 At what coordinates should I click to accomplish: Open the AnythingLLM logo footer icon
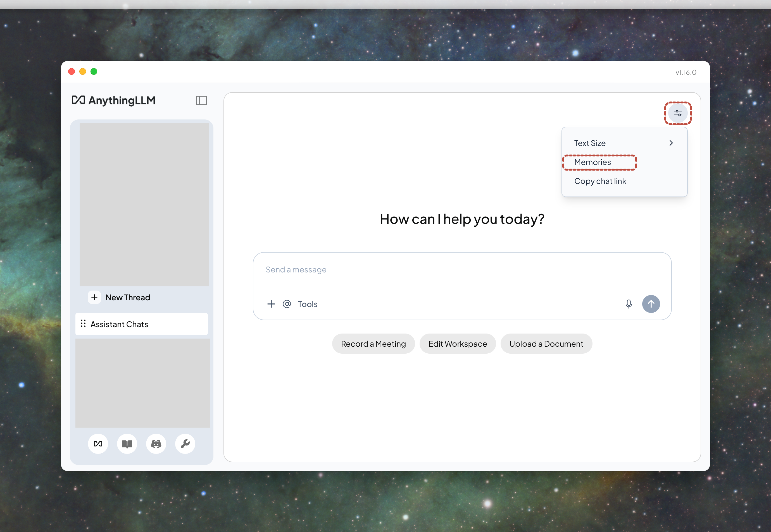click(x=98, y=444)
